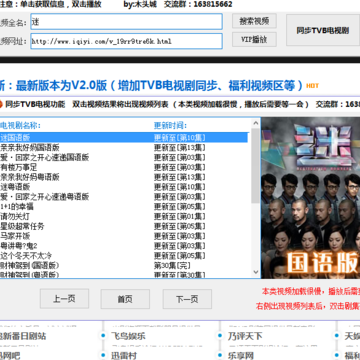Select the 亲亲我好妈国语版 list entry
Screen dimensions: 360x360
pos(124,147)
